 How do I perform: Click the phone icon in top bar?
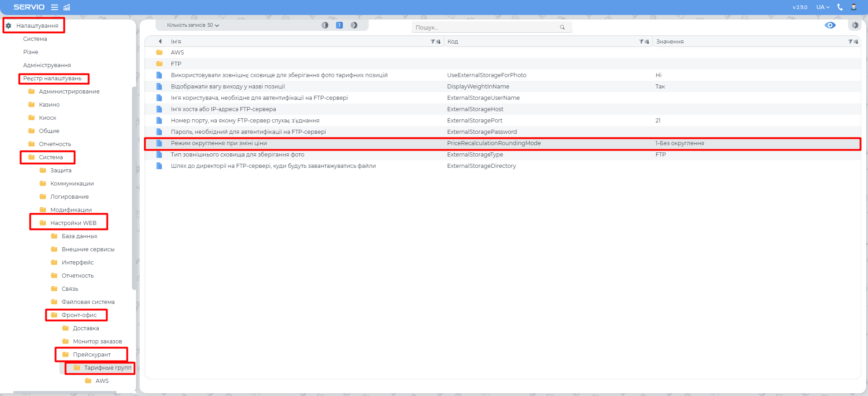[840, 7]
